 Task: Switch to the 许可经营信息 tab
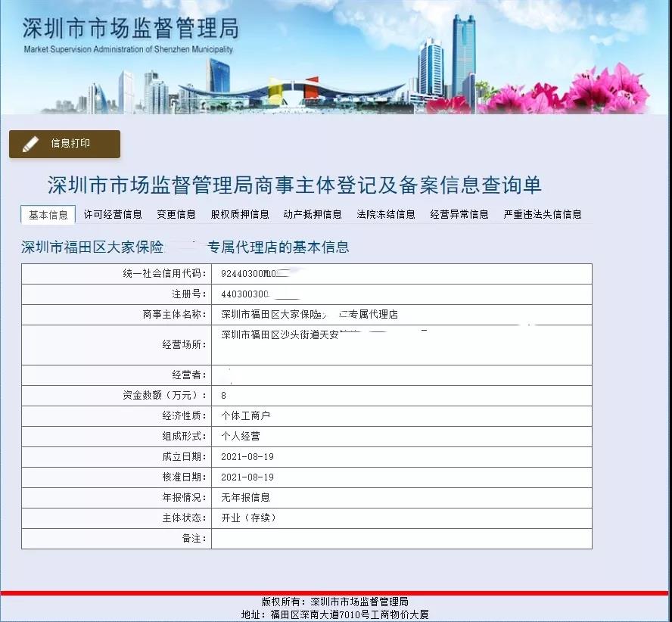click(113, 215)
